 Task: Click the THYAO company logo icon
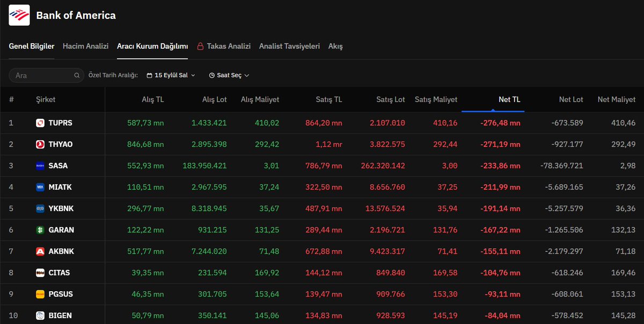[x=40, y=145]
